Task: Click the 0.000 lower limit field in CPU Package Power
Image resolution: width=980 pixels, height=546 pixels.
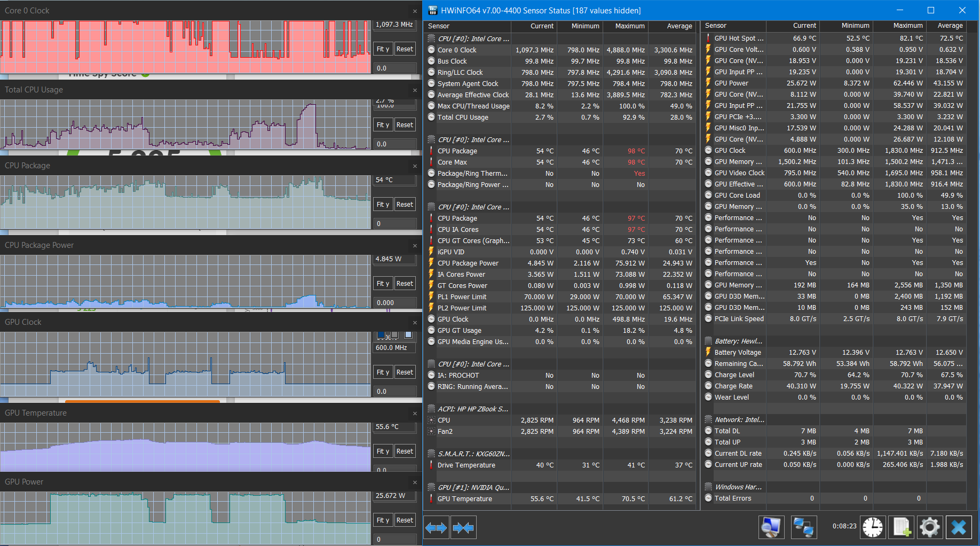Action: 394,302
